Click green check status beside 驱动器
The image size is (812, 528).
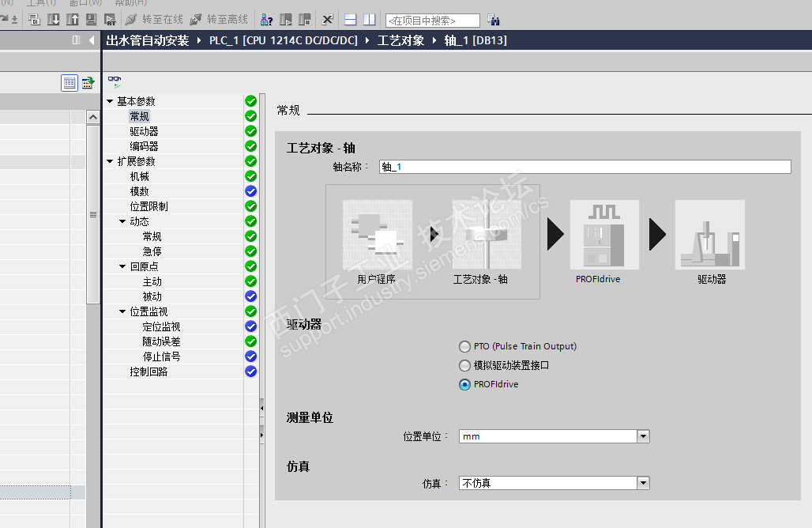click(x=250, y=131)
